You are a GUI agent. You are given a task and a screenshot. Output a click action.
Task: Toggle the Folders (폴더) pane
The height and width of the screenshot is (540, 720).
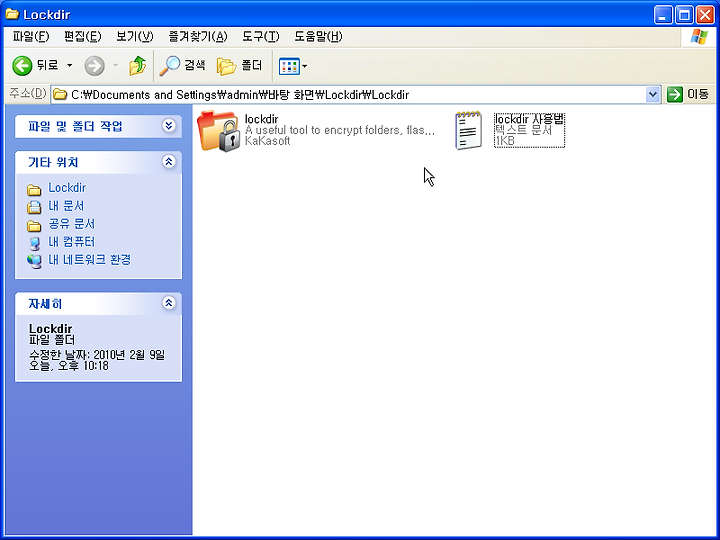239,66
